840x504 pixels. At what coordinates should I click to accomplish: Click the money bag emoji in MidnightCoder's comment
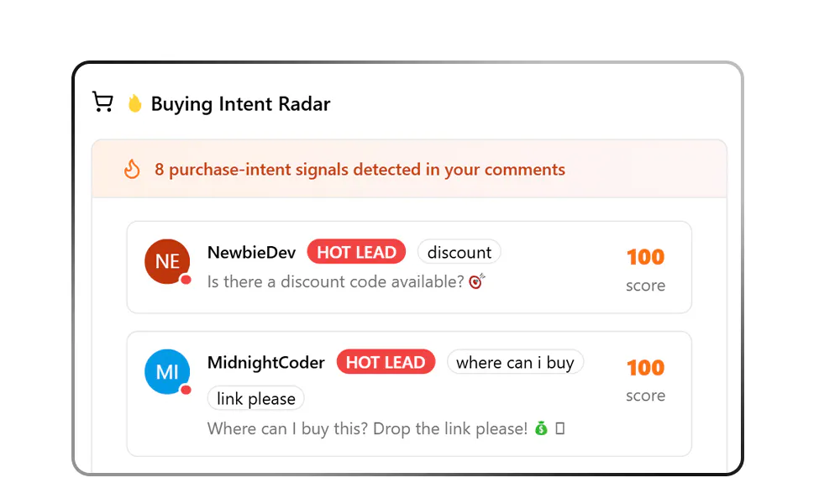[x=541, y=428]
